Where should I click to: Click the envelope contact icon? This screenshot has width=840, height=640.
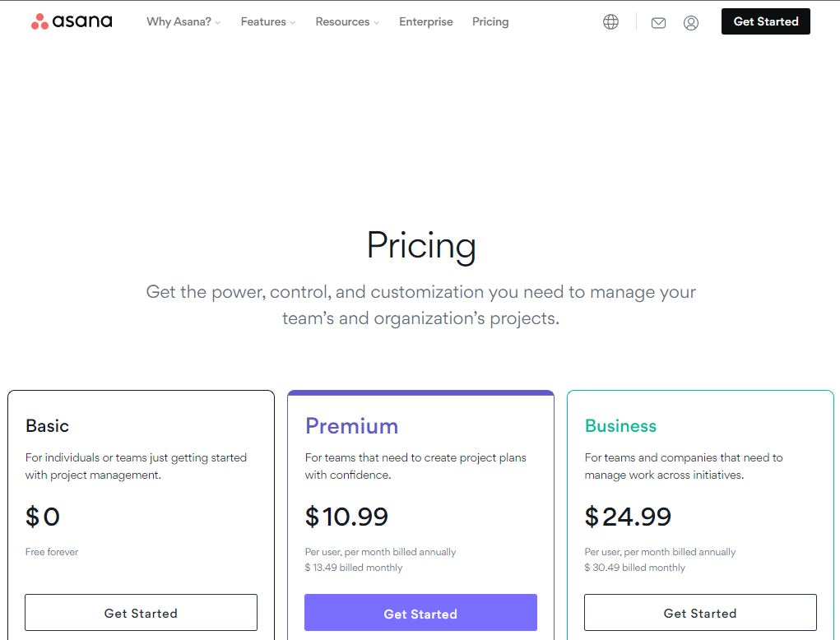[658, 22]
